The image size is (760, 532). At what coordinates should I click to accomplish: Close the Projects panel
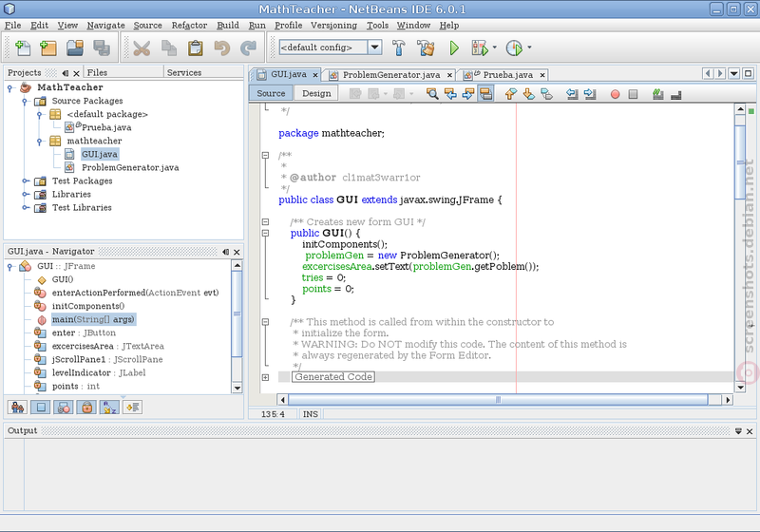76,74
